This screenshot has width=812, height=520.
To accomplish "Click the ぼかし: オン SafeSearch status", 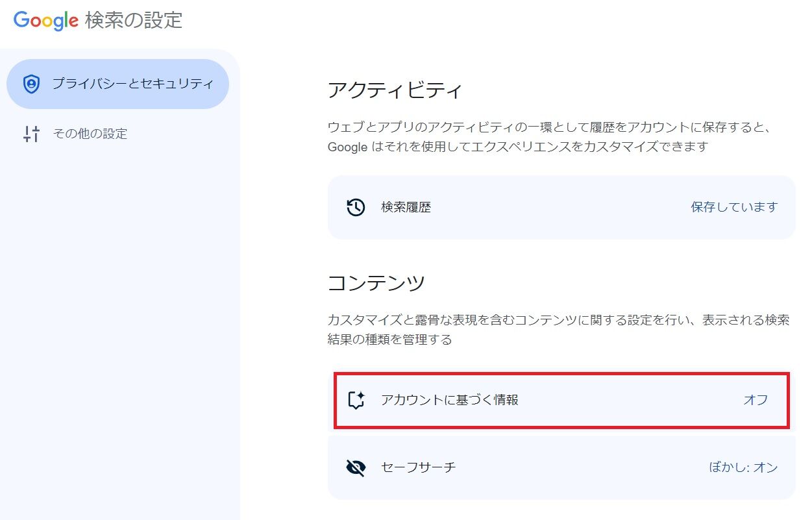I will point(743,467).
